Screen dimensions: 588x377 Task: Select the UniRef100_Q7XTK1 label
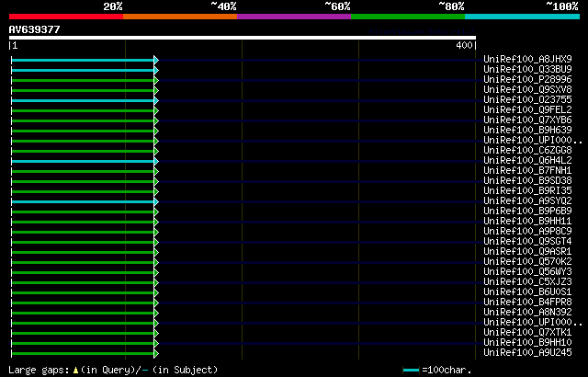click(x=527, y=333)
